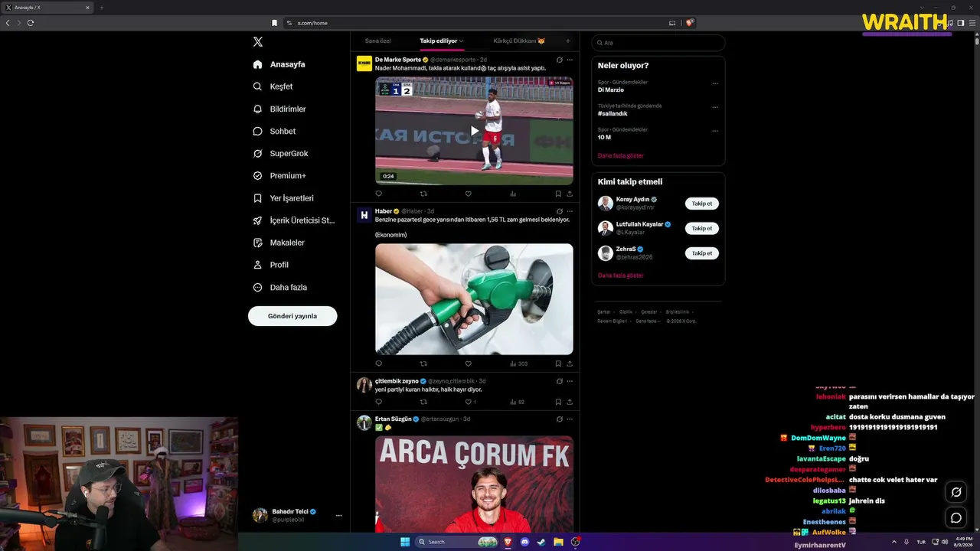
Task: Open the Kürkçü Dükkanı tab
Action: click(x=519, y=41)
